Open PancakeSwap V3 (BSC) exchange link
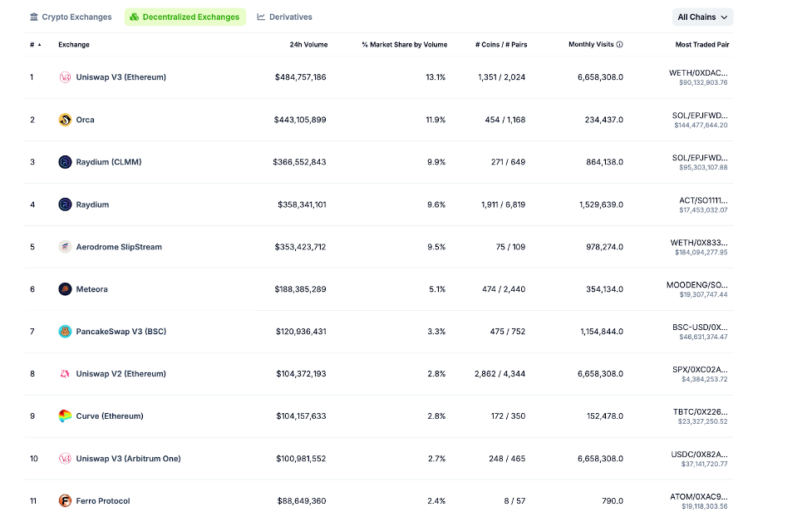Viewport: 812px width, 517px height. (121, 332)
